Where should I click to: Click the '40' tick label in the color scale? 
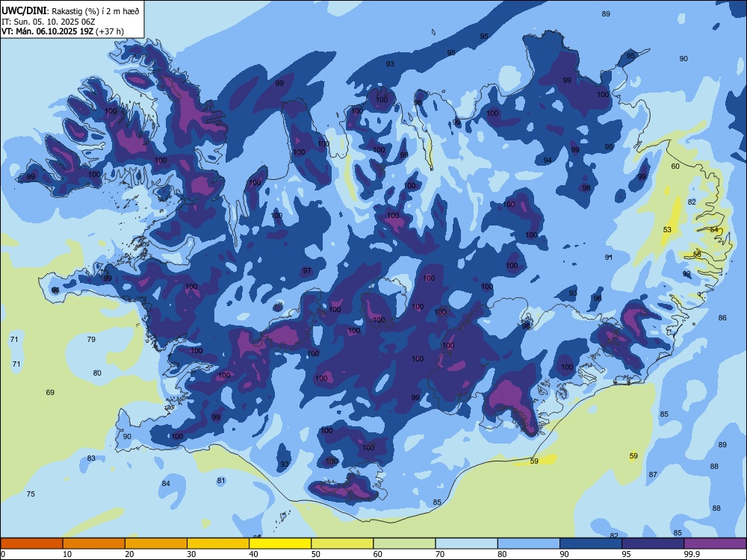[x=254, y=554]
